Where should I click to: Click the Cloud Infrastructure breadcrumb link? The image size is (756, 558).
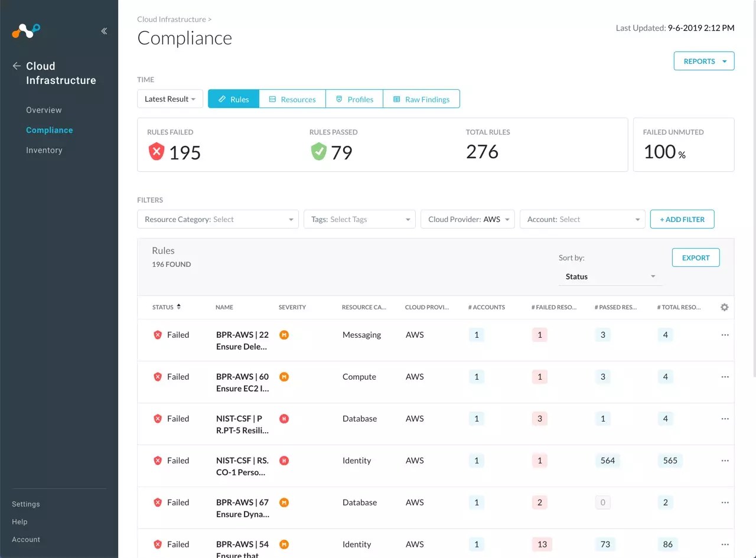[x=172, y=19]
